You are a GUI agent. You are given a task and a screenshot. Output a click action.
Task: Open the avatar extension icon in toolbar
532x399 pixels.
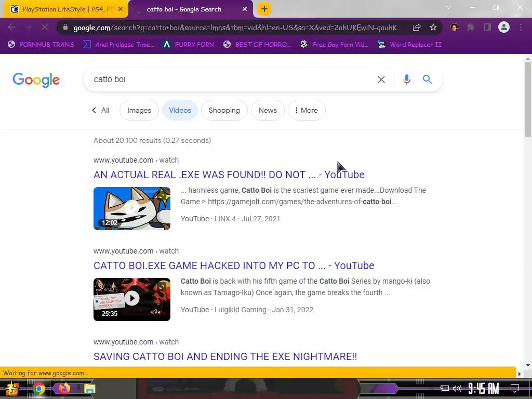tap(454, 27)
